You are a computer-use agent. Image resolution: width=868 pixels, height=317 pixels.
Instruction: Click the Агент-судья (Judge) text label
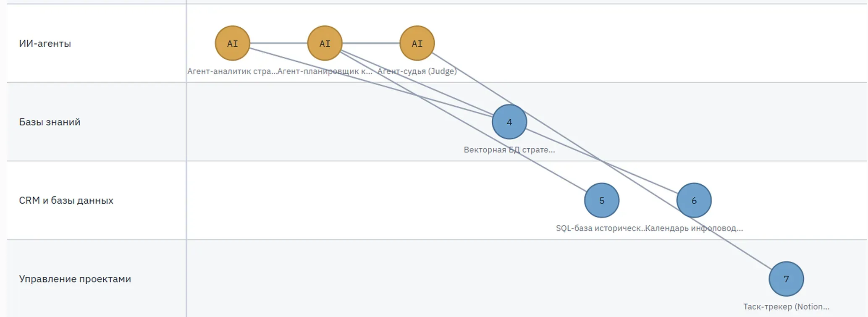coord(417,71)
